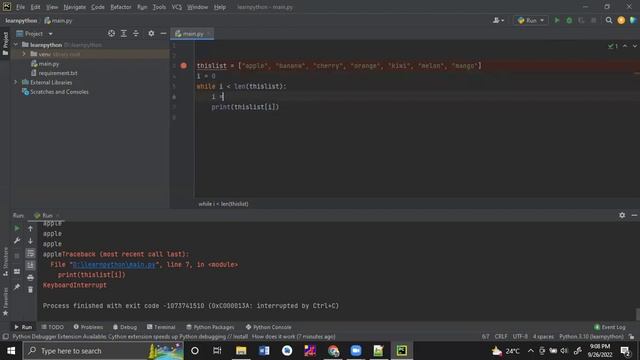Open Chrome from taskbar
Image resolution: width=640 pixels, height=360 pixels.
pyautogui.click(x=333, y=351)
